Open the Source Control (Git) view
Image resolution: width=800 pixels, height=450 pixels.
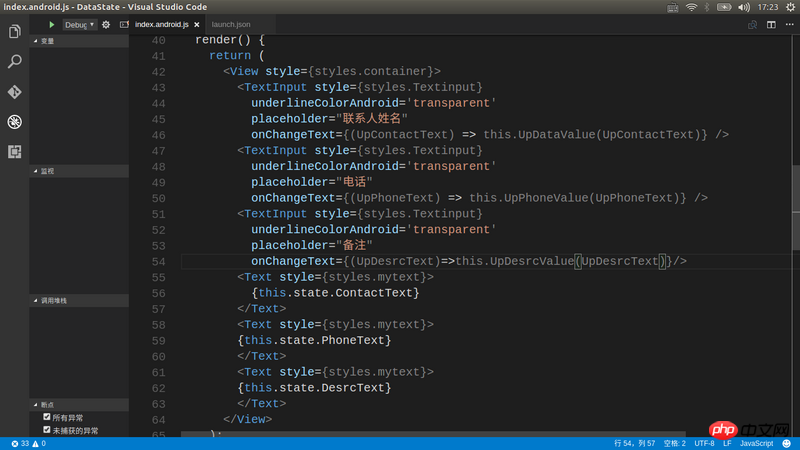tap(15, 92)
